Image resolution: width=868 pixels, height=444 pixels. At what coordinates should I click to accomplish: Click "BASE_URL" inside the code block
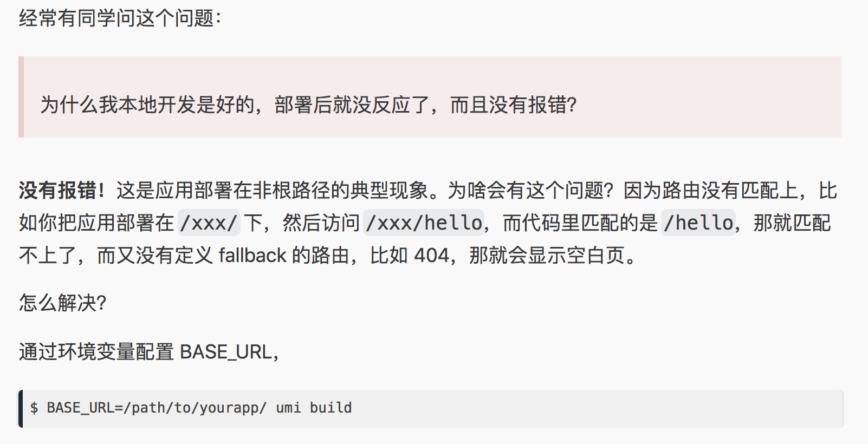80,408
